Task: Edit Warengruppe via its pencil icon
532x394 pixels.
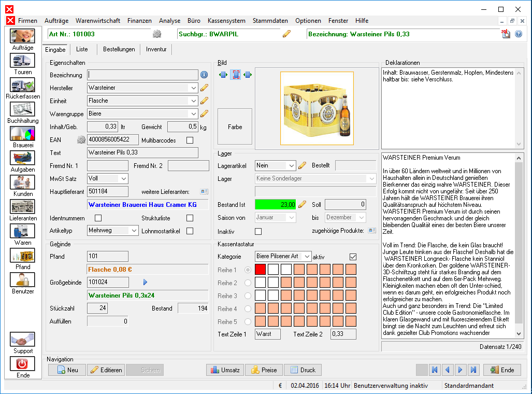Action: click(204, 114)
